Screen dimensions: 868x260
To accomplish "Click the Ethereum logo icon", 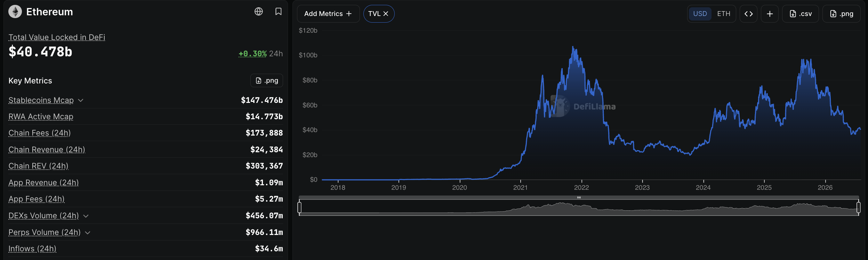I will click(15, 12).
